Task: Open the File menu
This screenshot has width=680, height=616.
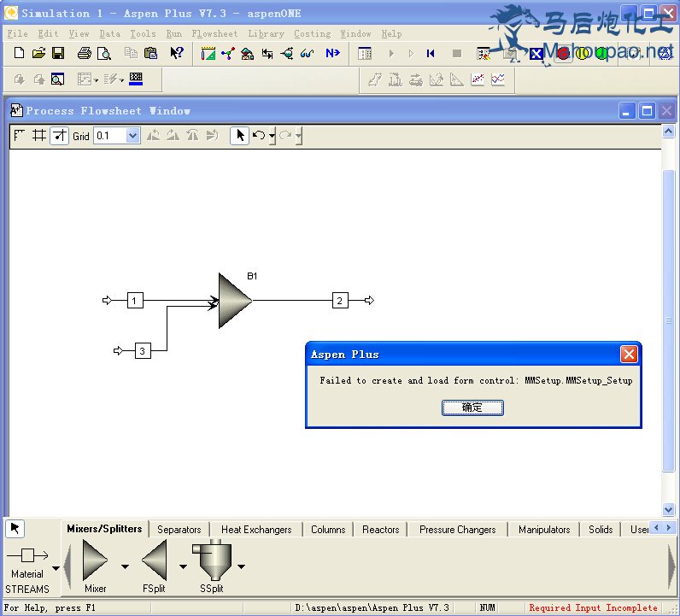Action: coord(17,33)
